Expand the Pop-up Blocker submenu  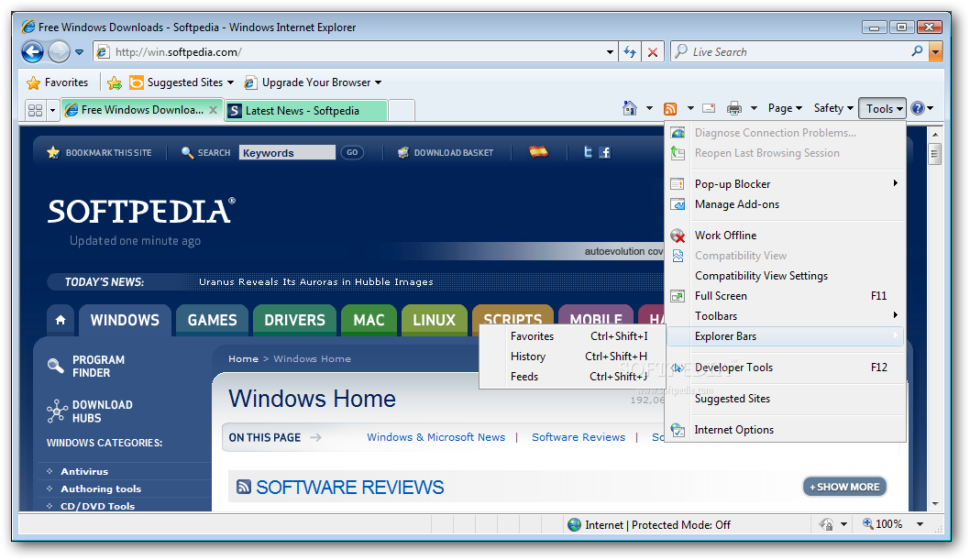(785, 183)
